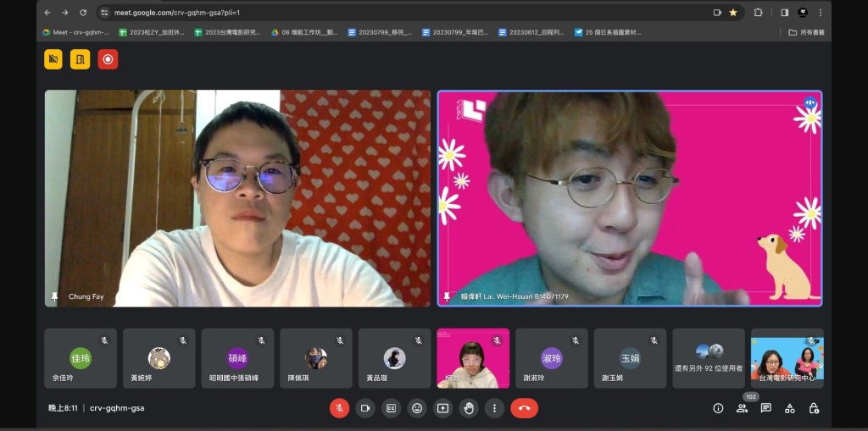Click the browser address bar URL
Viewport: 868px width, 431px height.
point(178,13)
